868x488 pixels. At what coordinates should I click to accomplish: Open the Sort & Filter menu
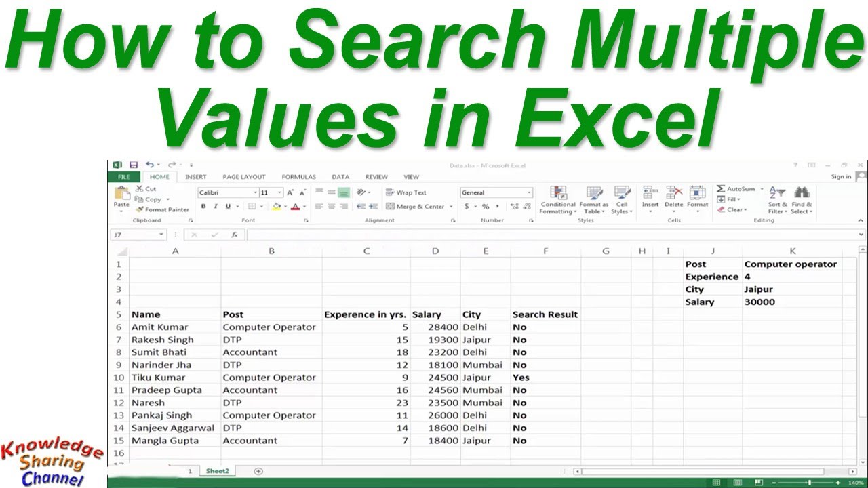(778, 200)
